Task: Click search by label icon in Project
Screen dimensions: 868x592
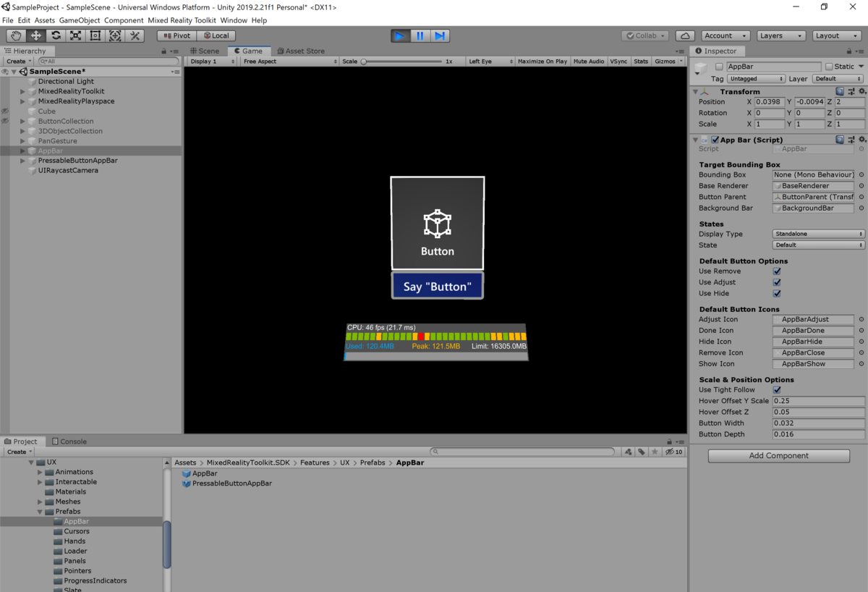Action: pyautogui.click(x=641, y=452)
